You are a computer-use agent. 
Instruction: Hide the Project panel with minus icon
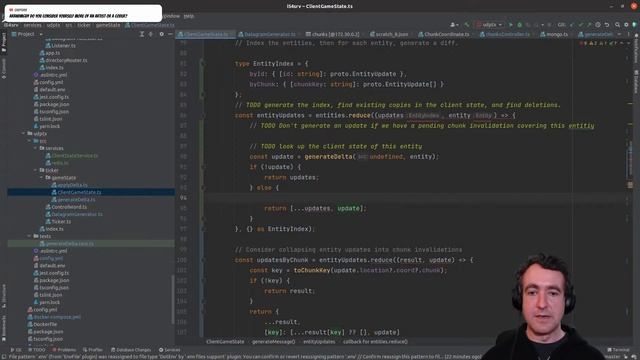[x=170, y=34]
